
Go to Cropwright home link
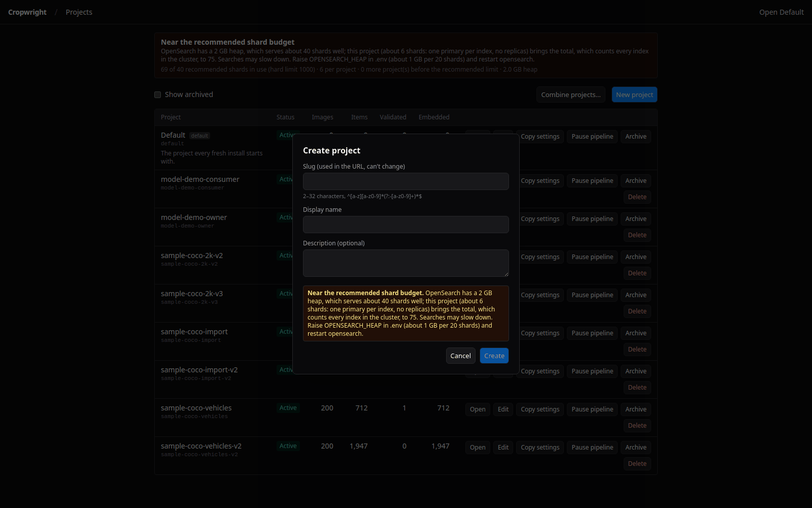point(27,12)
